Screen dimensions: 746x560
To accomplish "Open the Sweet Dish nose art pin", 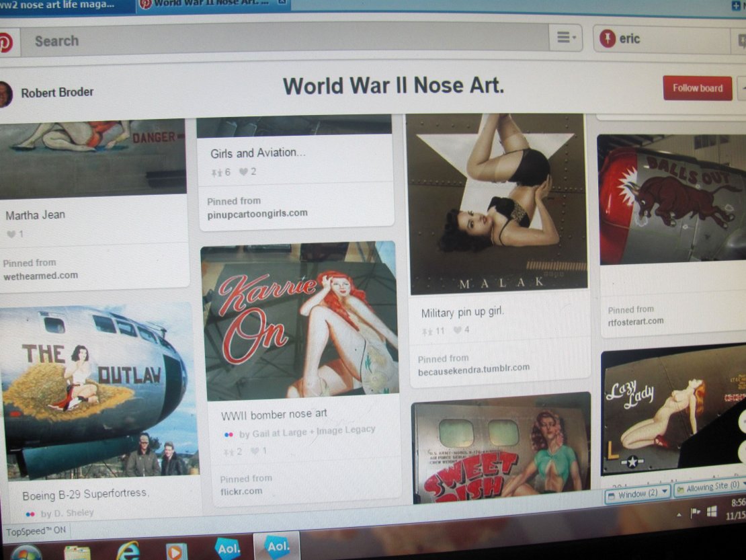I will click(502, 448).
